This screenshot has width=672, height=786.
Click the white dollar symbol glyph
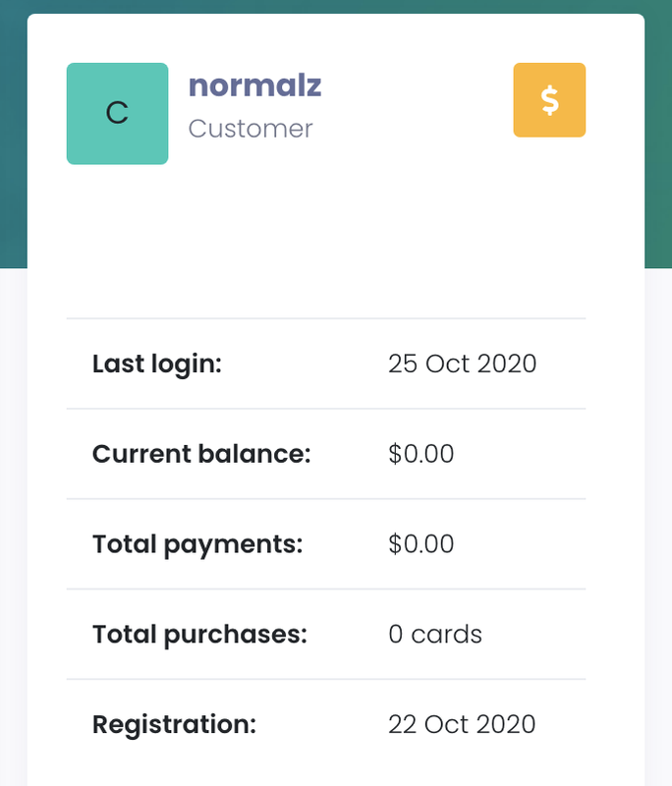[550, 100]
